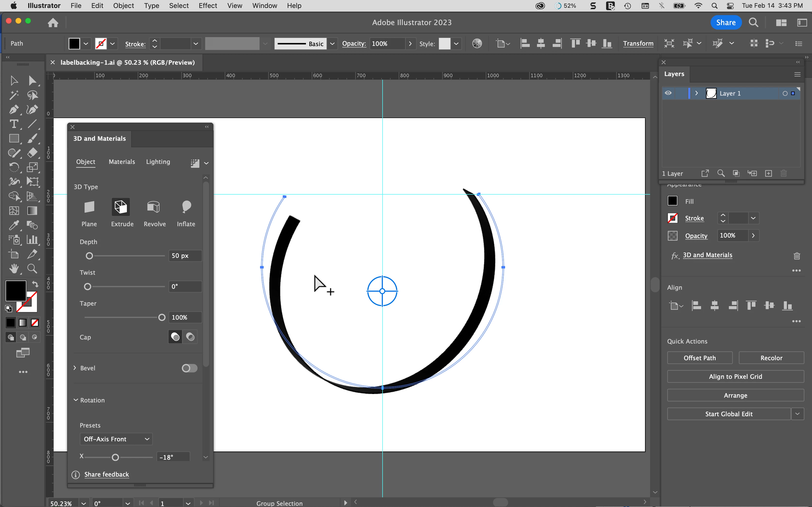Click the Opacity field in control bar
Viewport: 812px width, 507px height.
tap(386, 44)
